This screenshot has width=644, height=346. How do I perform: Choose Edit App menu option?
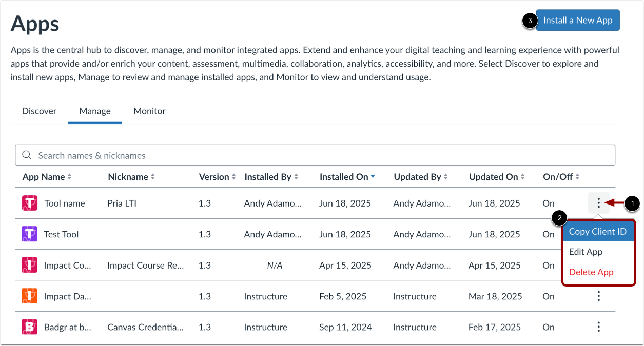(x=586, y=252)
